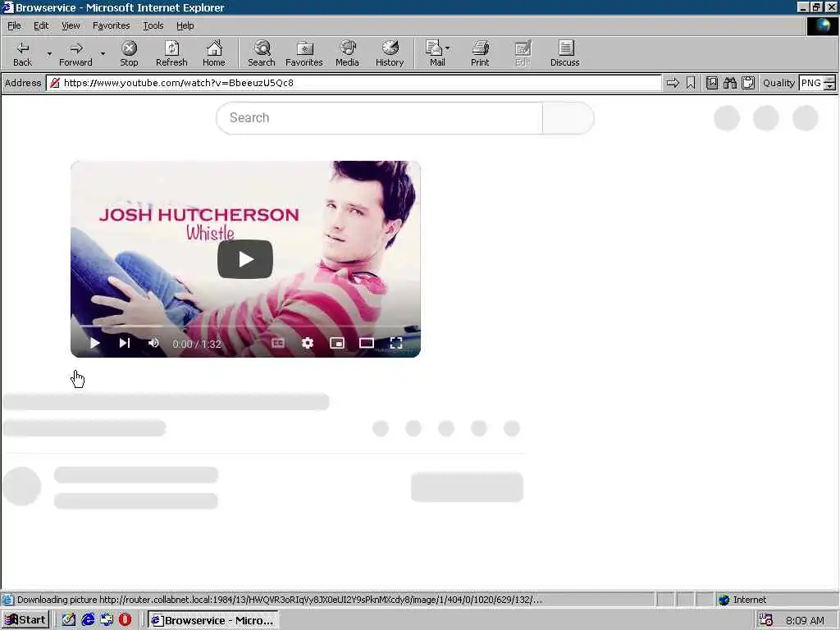The width and height of the screenshot is (840, 630).
Task: Open the Favorites menu
Action: [x=111, y=25]
